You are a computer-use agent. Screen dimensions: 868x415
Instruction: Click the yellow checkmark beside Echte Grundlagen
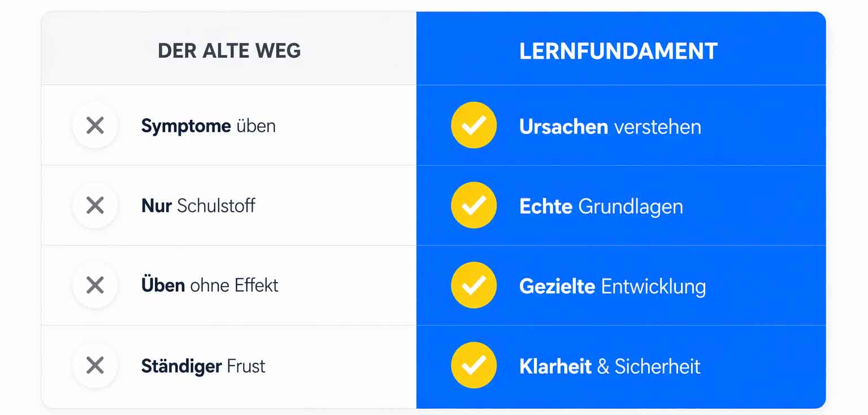[474, 205]
